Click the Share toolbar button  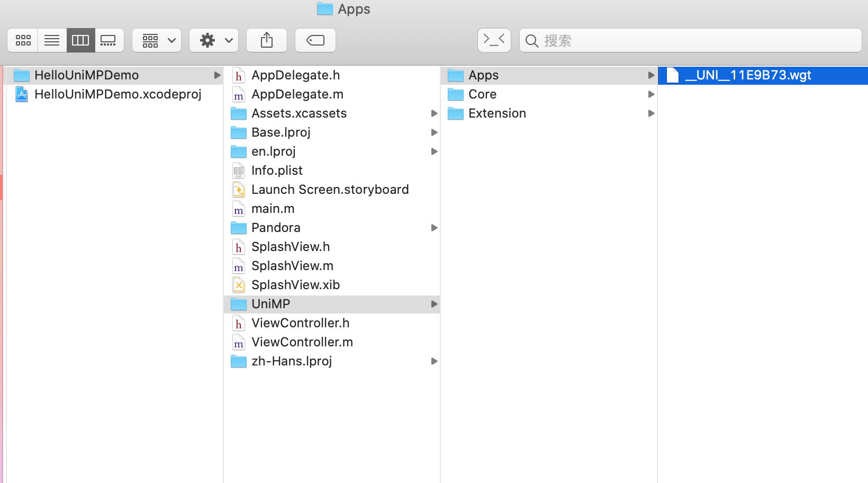(x=267, y=40)
